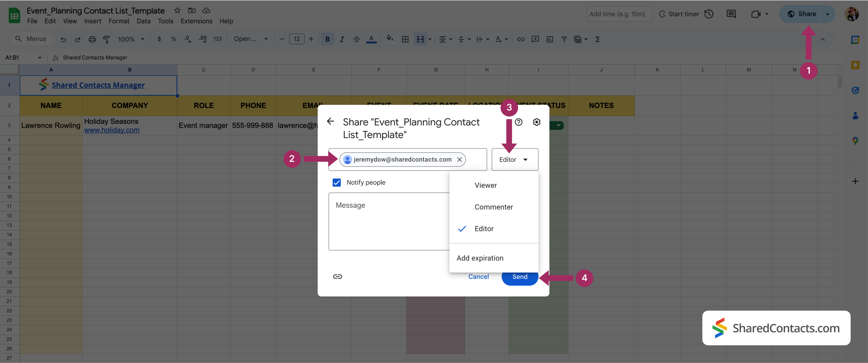Remove jeremydow@sharedcontacts.com chip
This screenshot has width=868, height=363.
point(459,159)
